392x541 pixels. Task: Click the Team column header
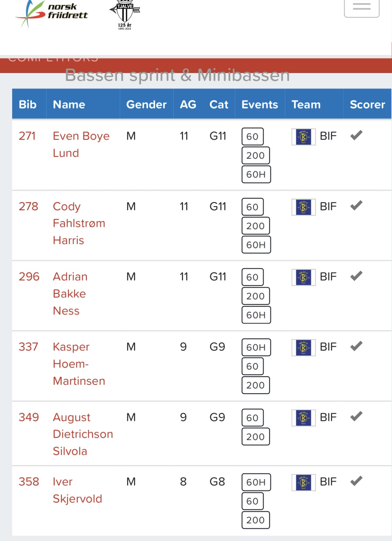306,105
